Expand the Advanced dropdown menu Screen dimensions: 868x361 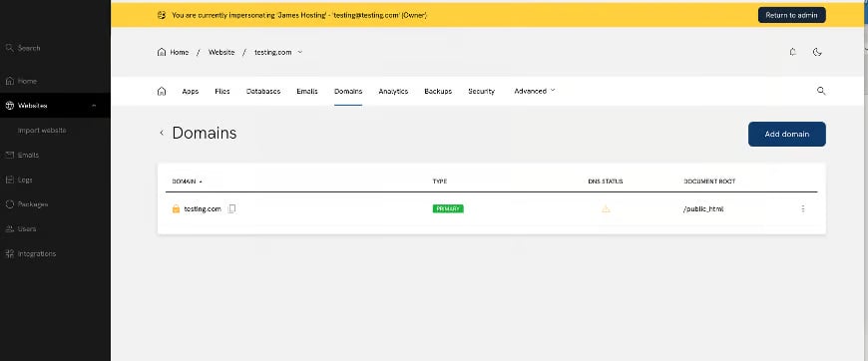click(534, 91)
